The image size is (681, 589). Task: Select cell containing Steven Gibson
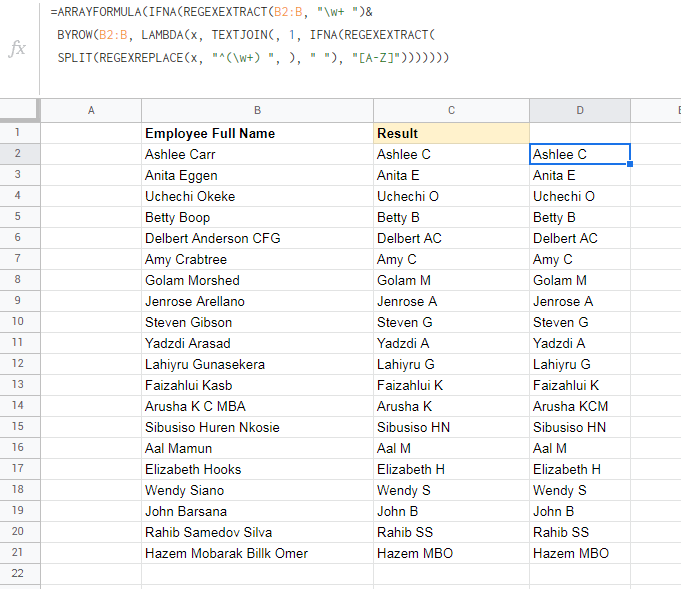click(x=258, y=322)
